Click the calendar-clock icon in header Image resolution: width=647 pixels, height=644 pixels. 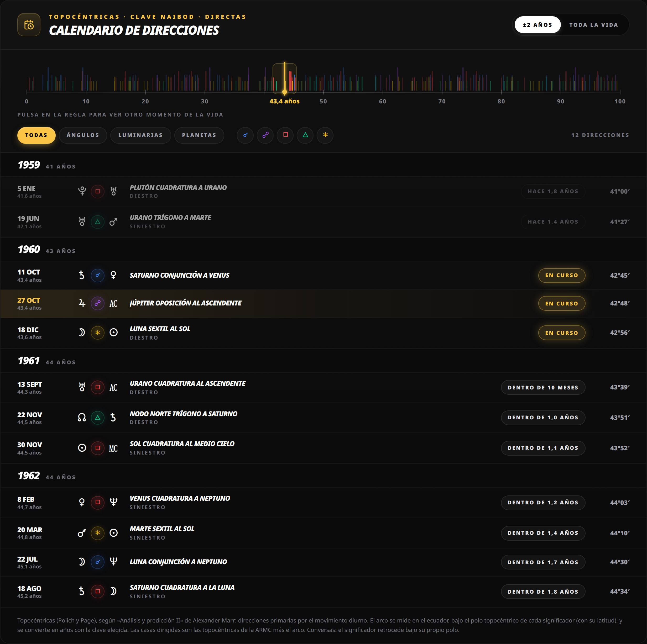[29, 25]
